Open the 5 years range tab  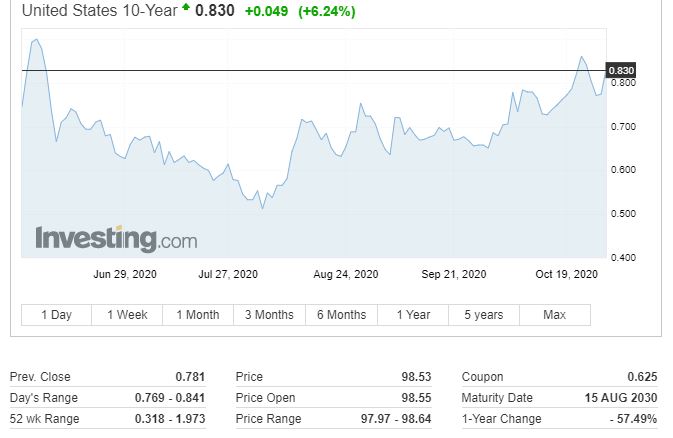[483, 315]
